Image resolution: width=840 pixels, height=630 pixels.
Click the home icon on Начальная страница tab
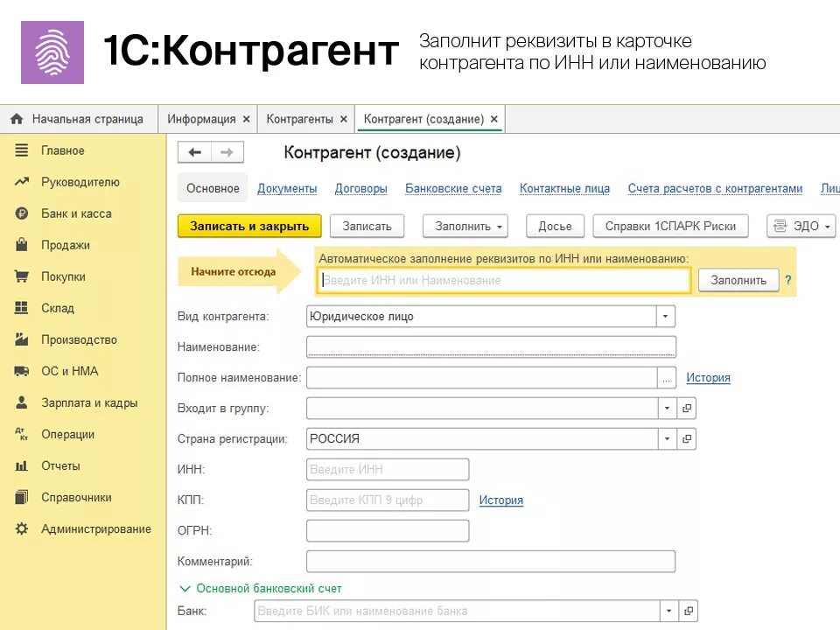coord(17,119)
